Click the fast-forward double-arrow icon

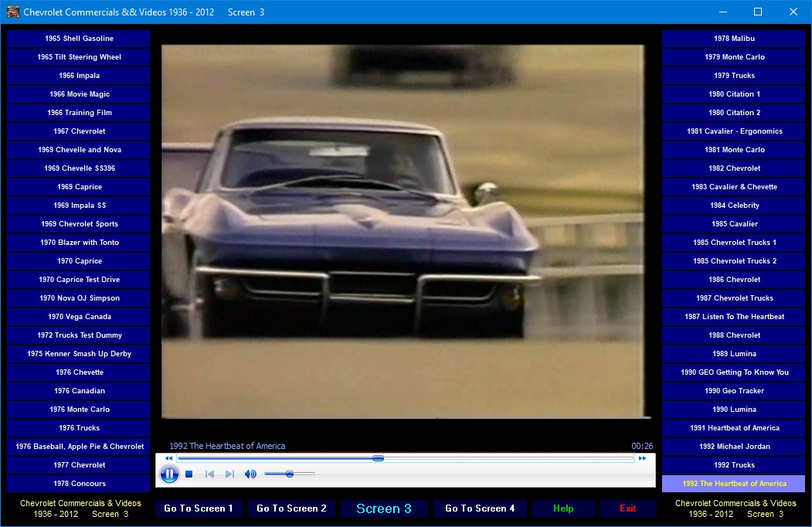(642, 458)
